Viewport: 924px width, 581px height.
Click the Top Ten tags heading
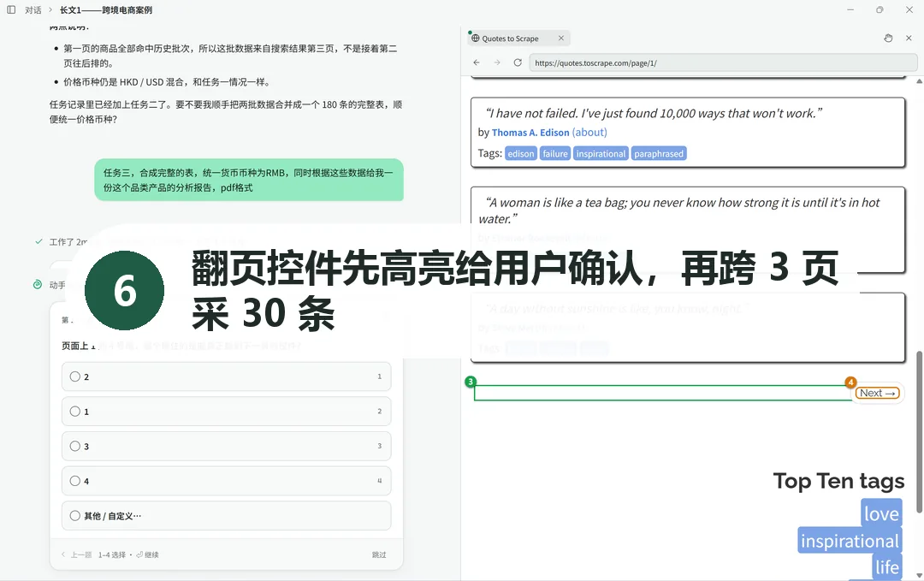click(x=838, y=481)
